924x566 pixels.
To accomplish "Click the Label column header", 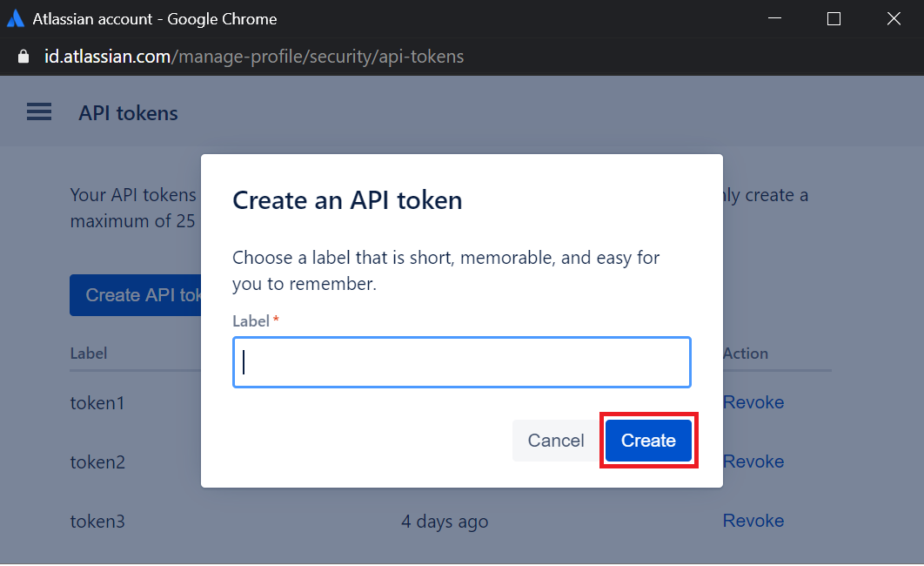I will point(89,354).
